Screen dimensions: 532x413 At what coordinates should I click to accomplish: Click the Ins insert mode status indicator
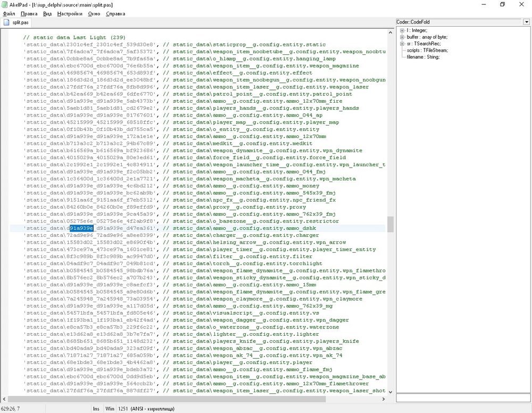pos(96,409)
